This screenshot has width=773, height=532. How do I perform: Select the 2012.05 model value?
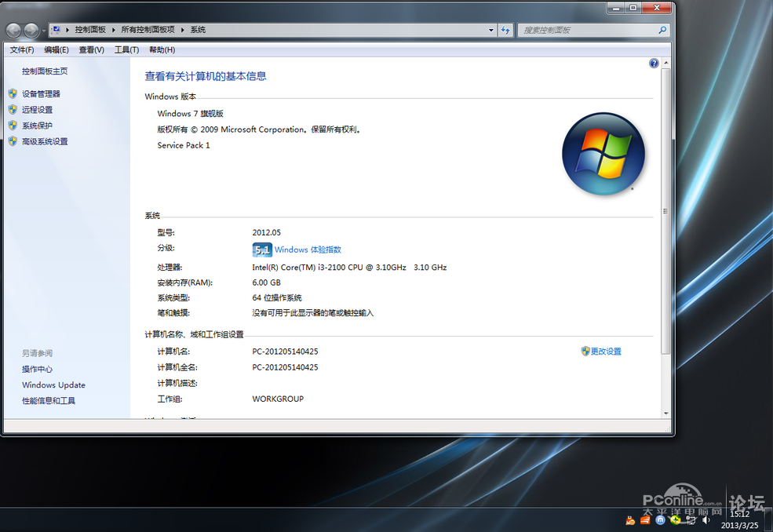267,232
